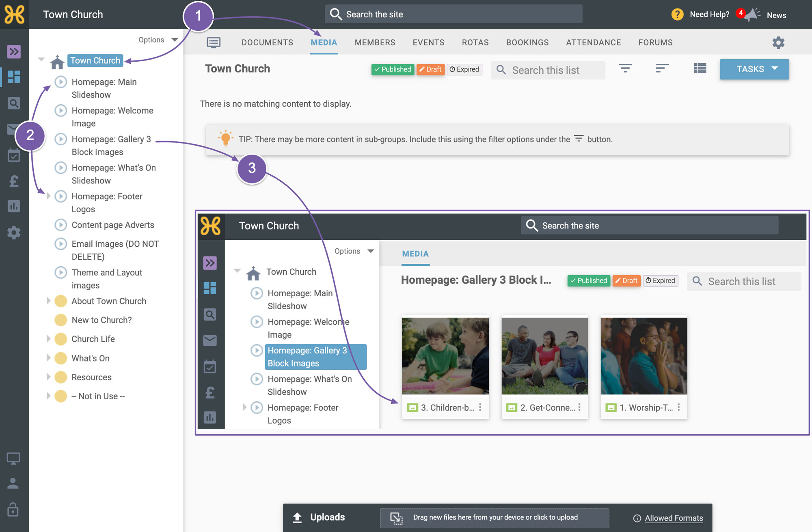Toggle the green Published status filter

[x=393, y=69]
